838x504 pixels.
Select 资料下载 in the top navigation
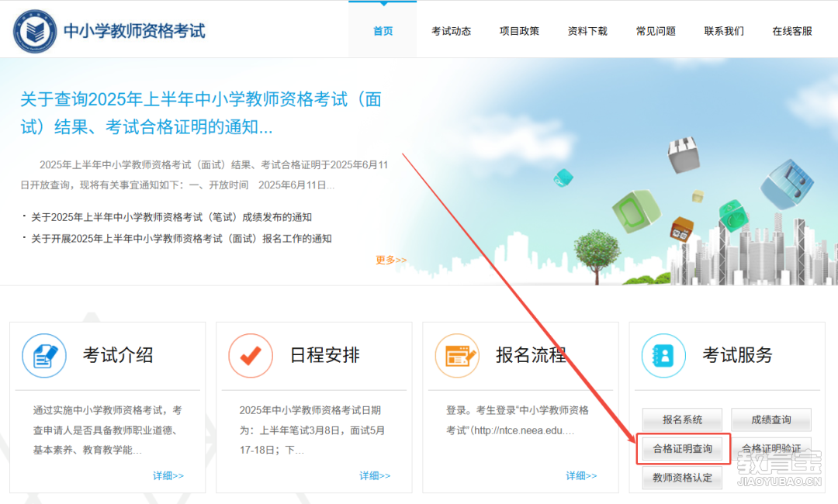[x=587, y=31]
